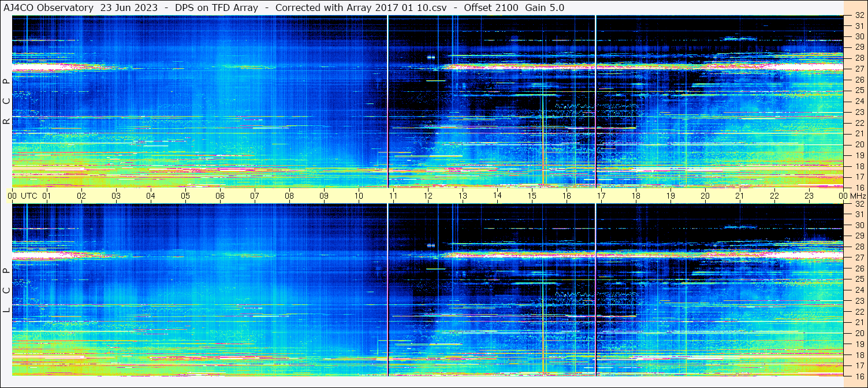Select the 01 hour mark on the time axis

(47, 196)
